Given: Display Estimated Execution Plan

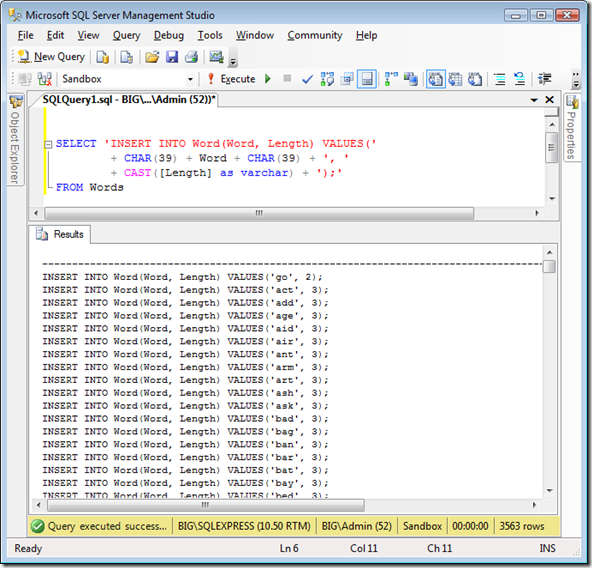Looking at the screenshot, I should pos(327,79).
